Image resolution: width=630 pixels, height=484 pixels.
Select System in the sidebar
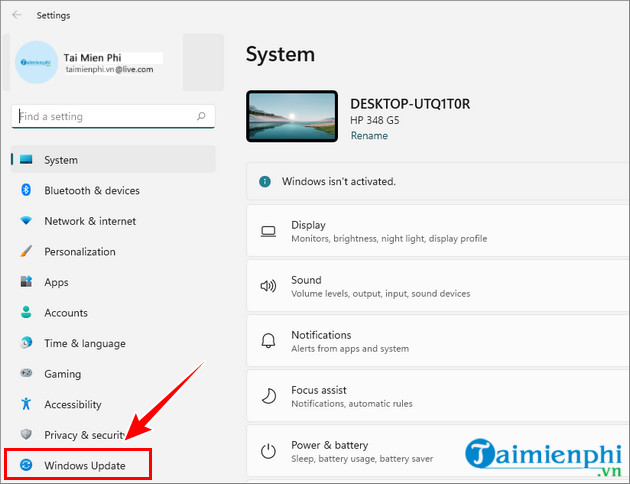coord(113,159)
